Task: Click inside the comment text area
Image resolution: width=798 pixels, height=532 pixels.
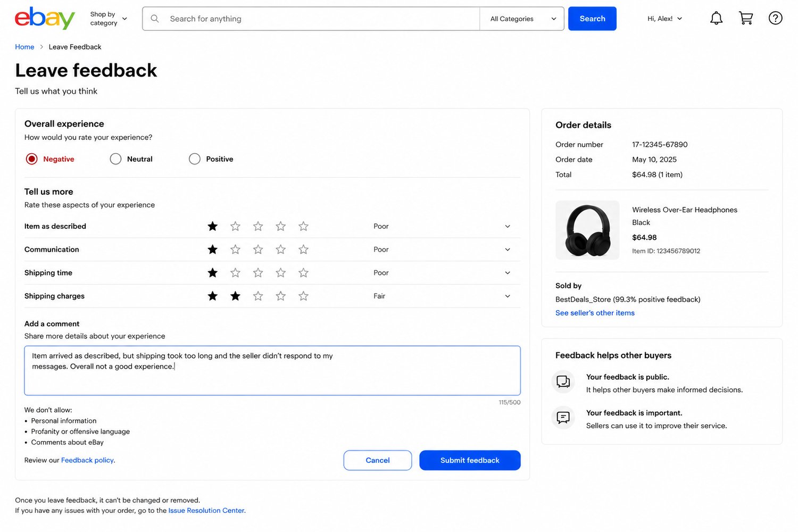Action: (x=272, y=371)
